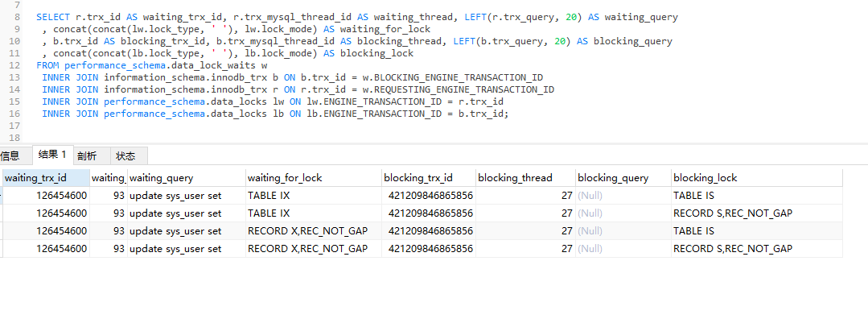The width and height of the screenshot is (868, 323).
Task: Click the waiting_query column header
Action: [162, 178]
